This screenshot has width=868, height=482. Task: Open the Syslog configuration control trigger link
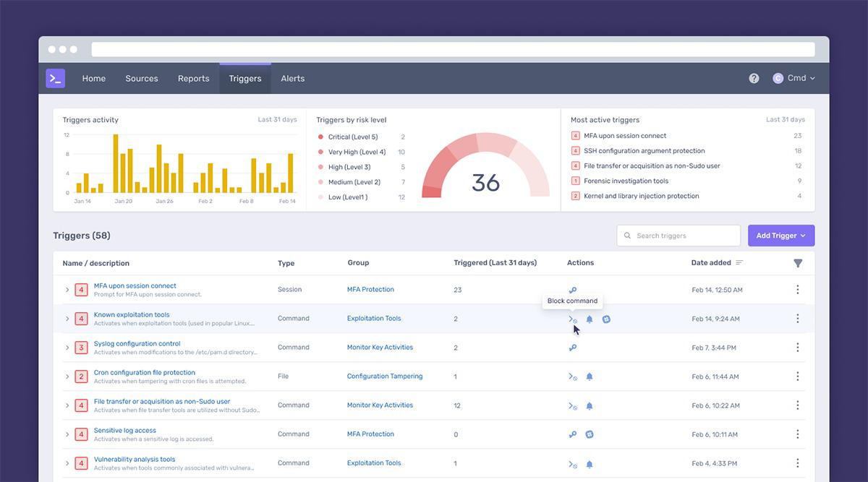[137, 344]
